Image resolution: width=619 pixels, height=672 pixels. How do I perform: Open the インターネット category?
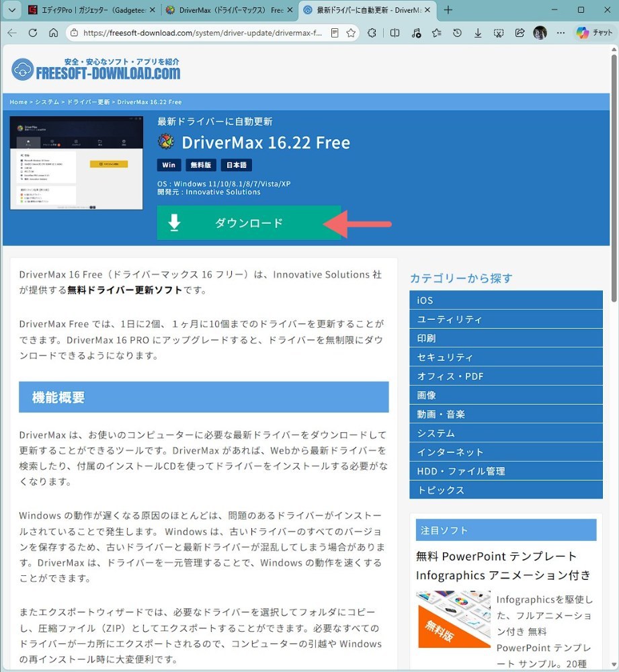pos(506,452)
